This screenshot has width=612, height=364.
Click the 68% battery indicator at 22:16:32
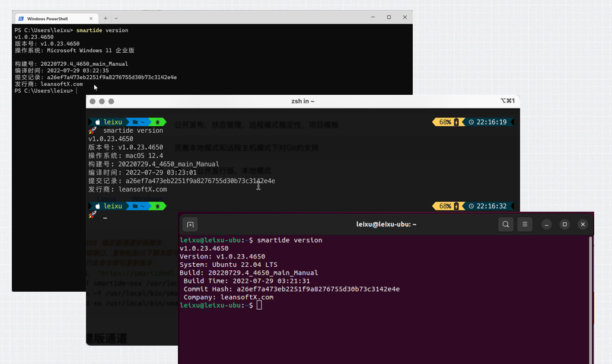[x=448, y=206]
